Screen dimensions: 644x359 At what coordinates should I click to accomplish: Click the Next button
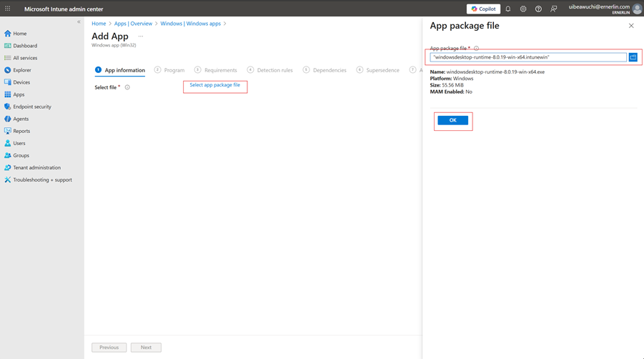pyautogui.click(x=146, y=348)
